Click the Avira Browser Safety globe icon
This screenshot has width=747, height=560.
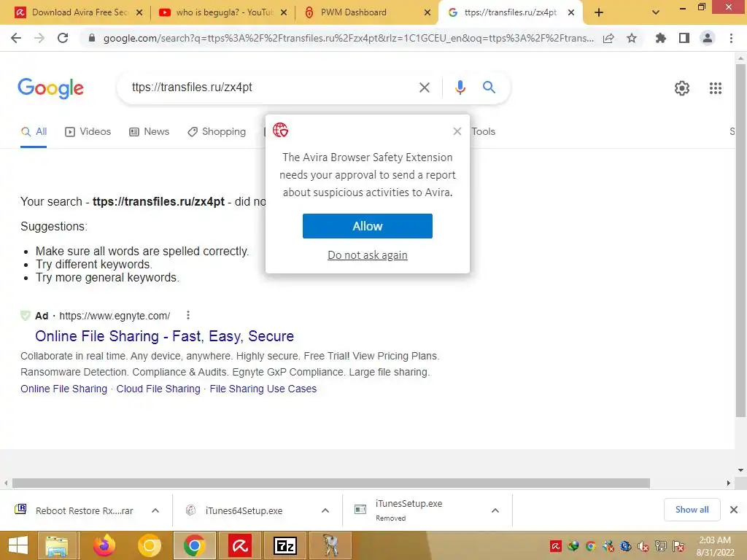[x=280, y=130]
